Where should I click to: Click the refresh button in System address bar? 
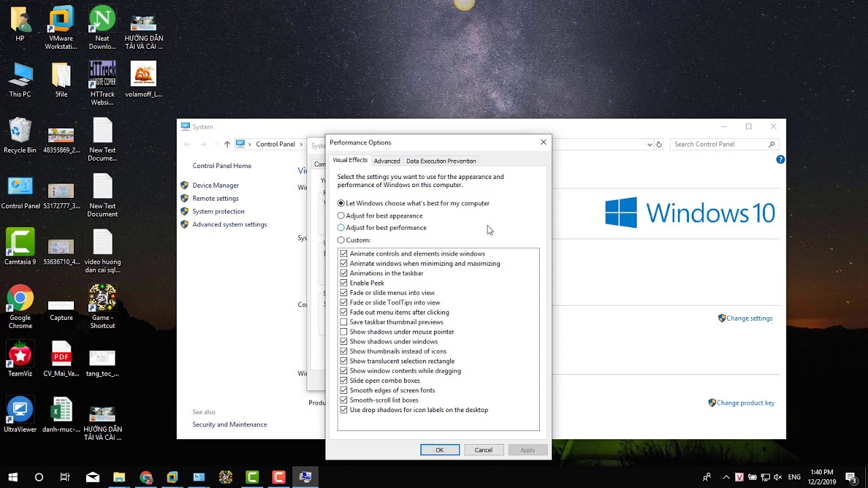(x=658, y=144)
